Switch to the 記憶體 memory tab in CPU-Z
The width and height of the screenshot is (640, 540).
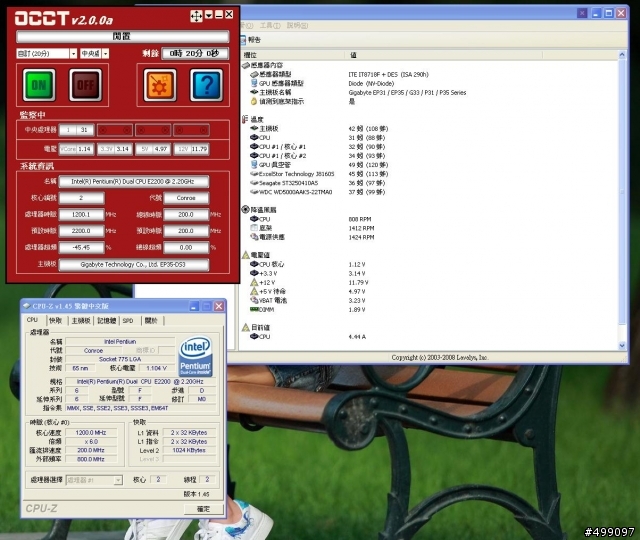click(x=107, y=320)
